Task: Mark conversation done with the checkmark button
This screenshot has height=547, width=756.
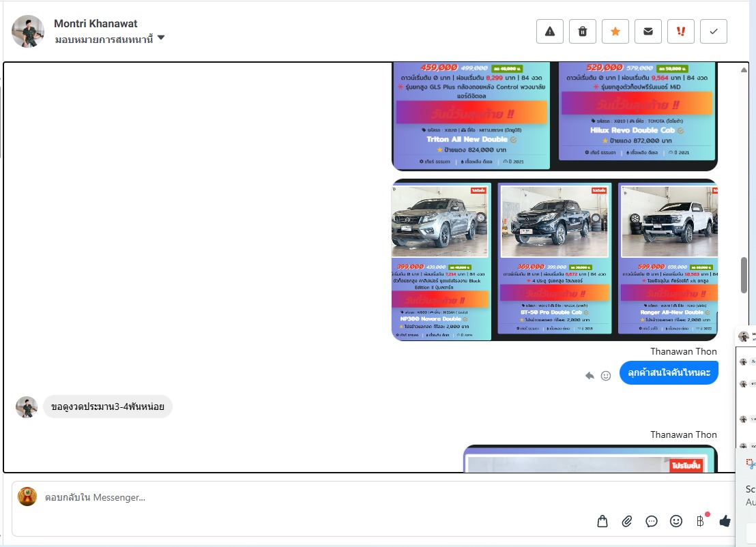Action: pos(714,31)
